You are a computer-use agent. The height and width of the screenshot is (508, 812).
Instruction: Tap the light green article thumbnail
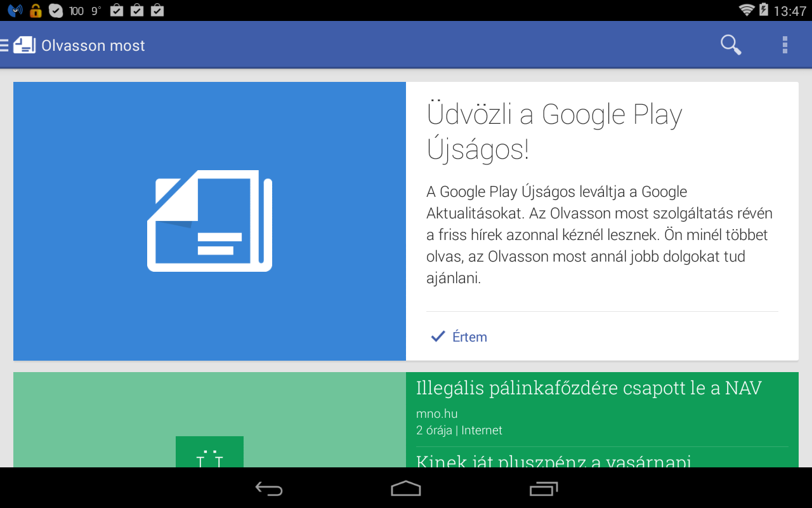point(209,420)
